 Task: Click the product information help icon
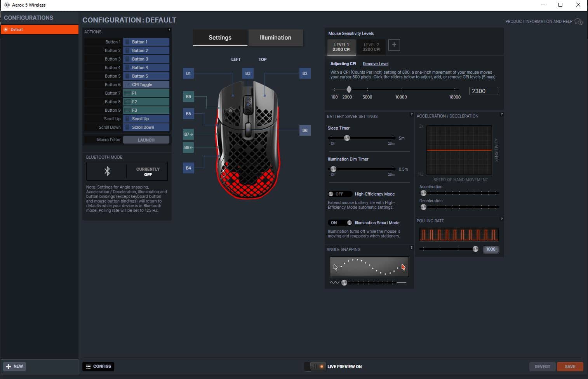point(579,21)
